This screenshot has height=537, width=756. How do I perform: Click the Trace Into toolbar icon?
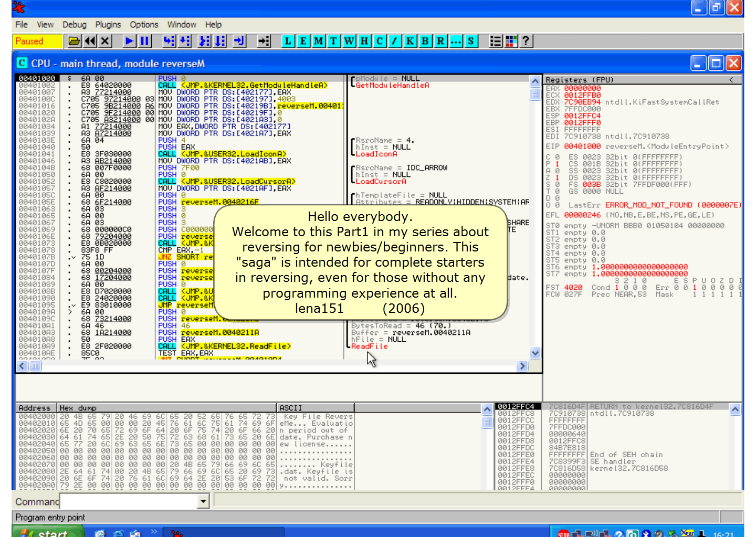[x=204, y=41]
